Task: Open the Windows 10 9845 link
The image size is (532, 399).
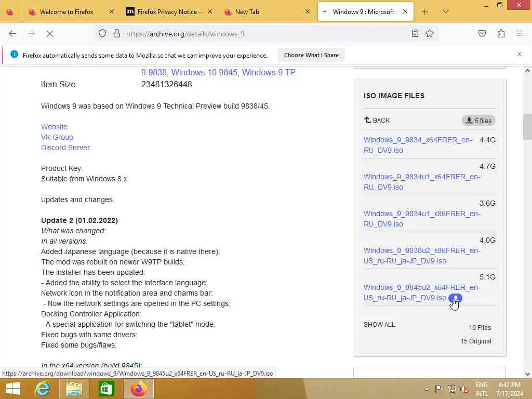Action: 204,72
